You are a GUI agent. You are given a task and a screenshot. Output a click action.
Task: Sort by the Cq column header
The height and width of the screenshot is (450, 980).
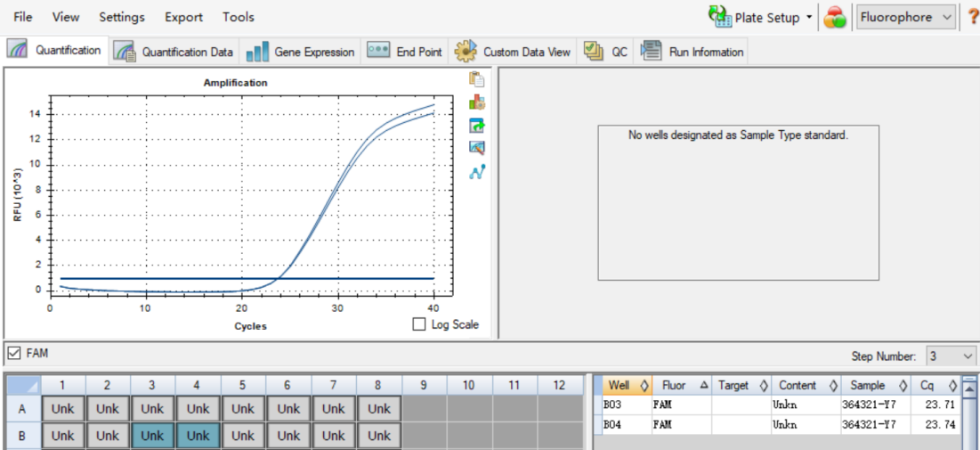[x=935, y=386]
